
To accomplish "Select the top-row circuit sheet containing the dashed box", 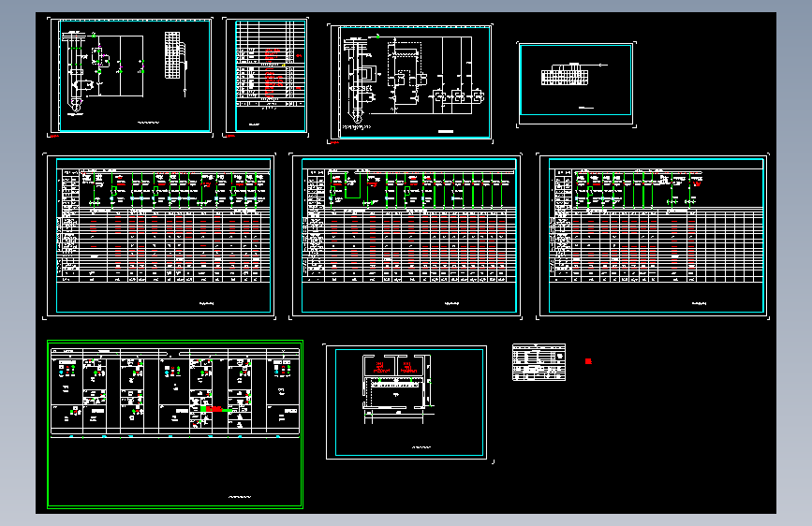I will [410, 83].
